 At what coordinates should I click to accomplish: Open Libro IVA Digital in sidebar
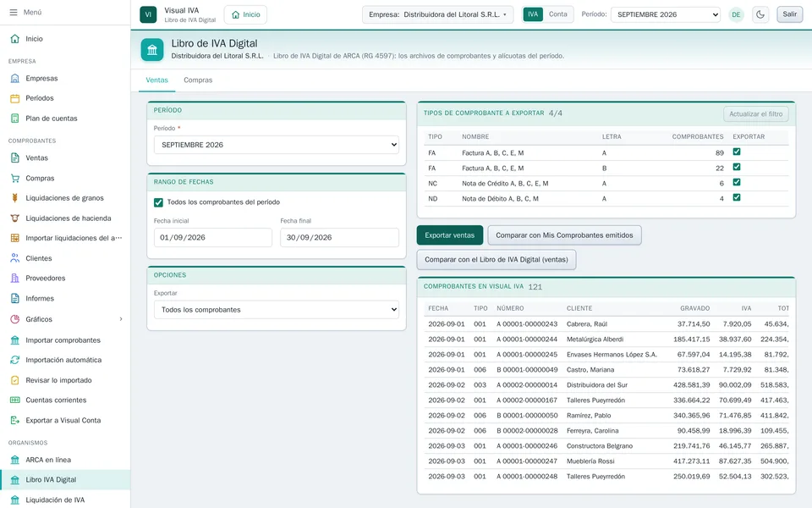(65, 480)
